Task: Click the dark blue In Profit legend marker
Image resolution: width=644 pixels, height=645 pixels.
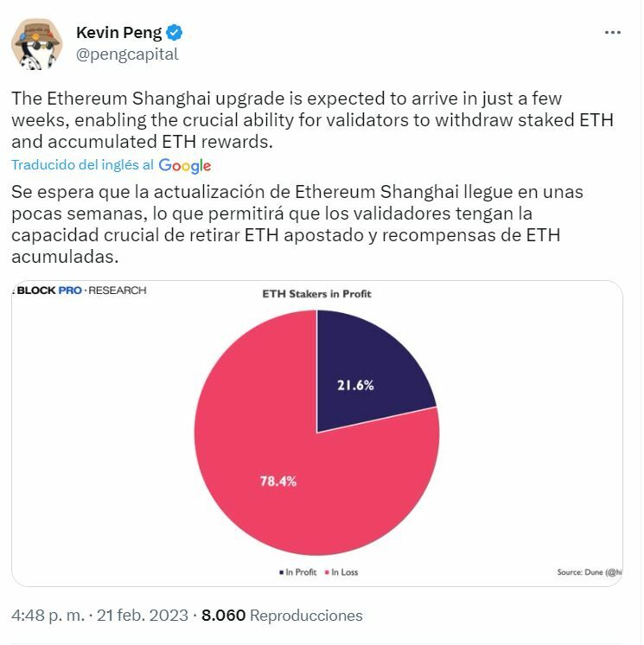Action: (281, 572)
